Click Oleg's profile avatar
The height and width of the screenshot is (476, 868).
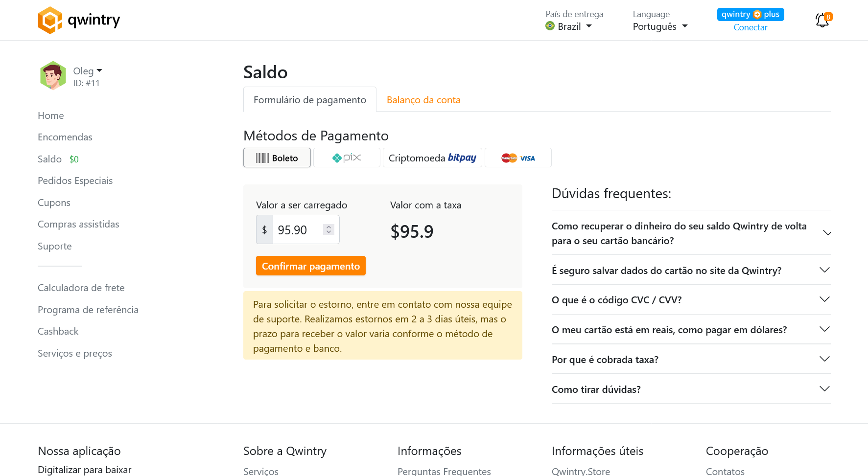tap(52, 75)
